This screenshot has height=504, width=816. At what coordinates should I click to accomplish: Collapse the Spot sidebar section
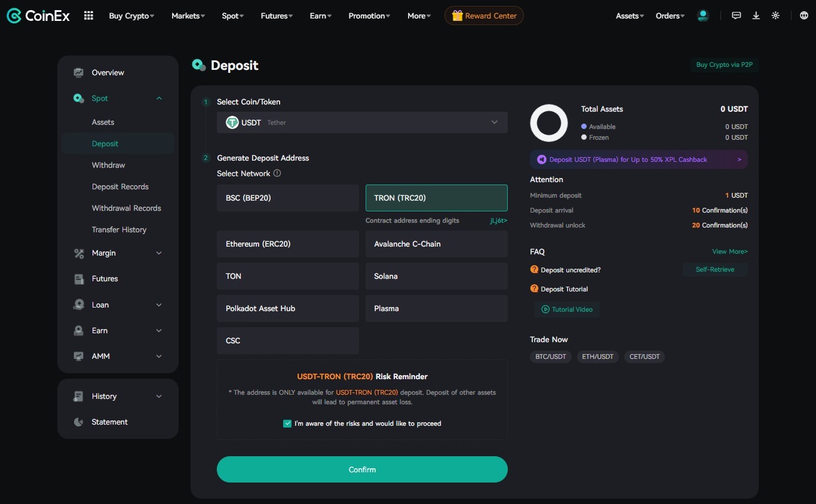(159, 99)
